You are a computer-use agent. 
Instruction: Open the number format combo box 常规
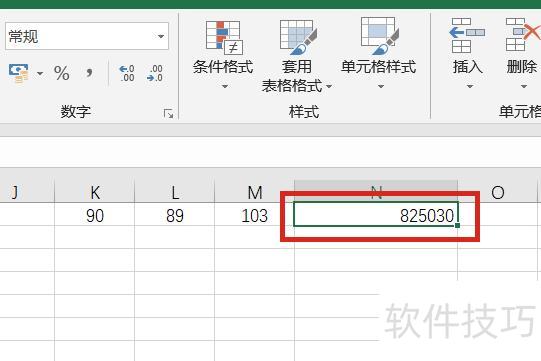click(87, 36)
